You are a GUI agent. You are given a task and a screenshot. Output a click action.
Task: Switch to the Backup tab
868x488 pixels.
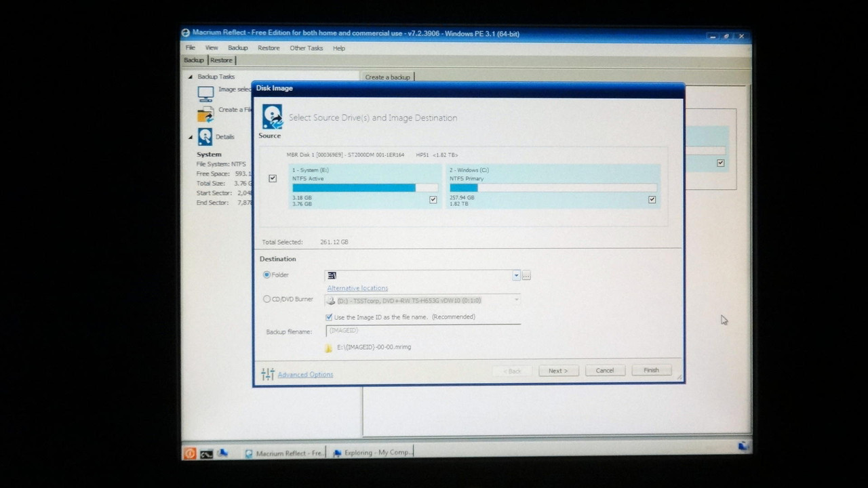[194, 60]
